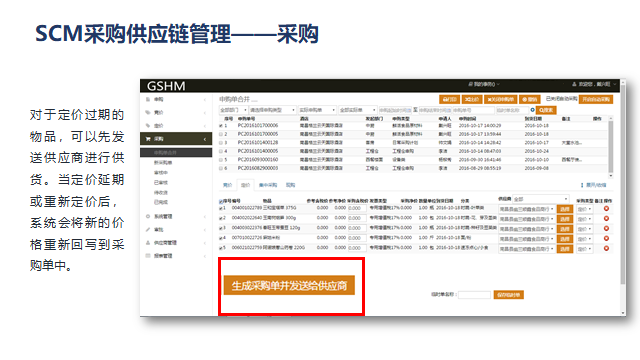Delete item row 1 with red X icon
Viewport: 640px width, 360px height.
[606, 209]
